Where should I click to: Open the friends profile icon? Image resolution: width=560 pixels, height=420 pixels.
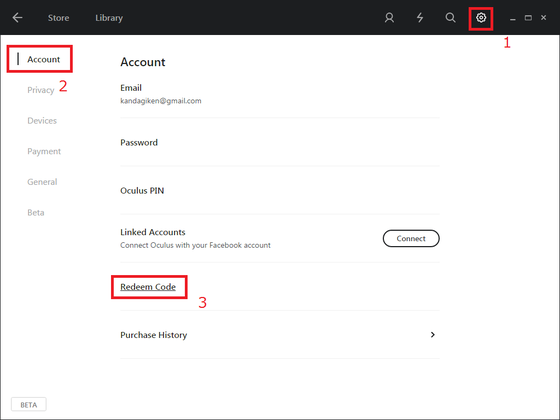coord(389,18)
